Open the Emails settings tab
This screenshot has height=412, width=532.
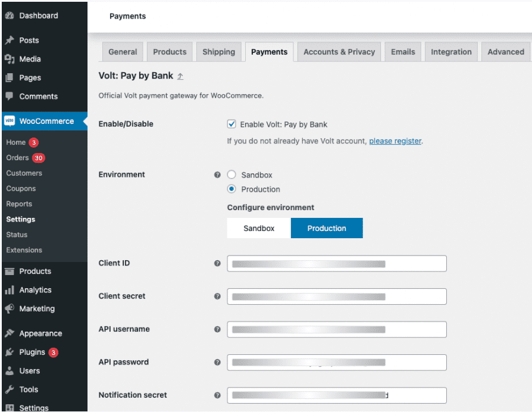coord(403,52)
